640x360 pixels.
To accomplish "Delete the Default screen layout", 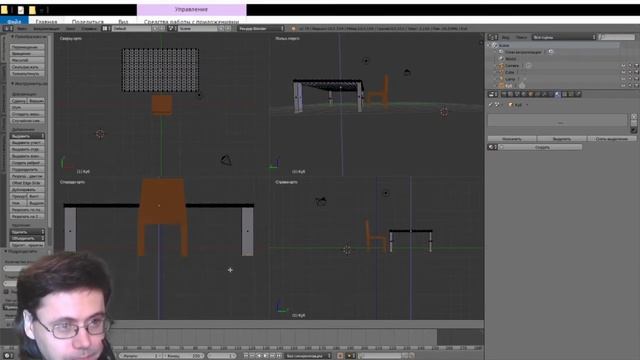I will point(162,29).
